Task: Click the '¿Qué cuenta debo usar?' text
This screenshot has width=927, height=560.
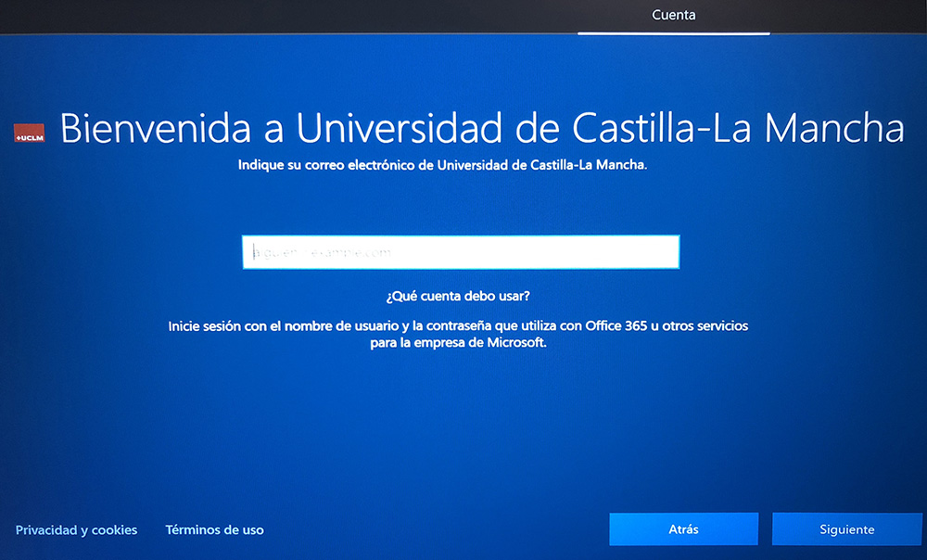Action: pos(458,296)
